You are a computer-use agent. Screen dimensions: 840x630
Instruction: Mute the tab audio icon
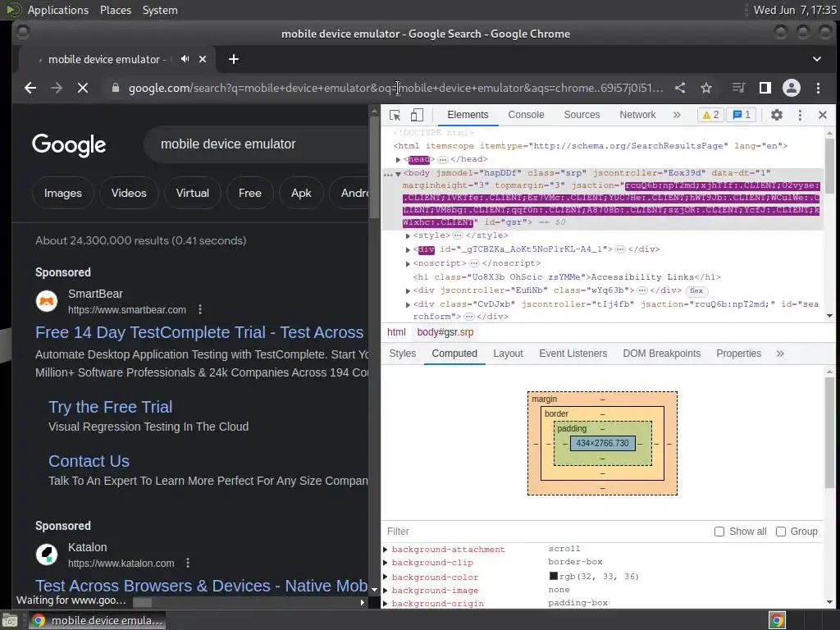click(x=185, y=59)
